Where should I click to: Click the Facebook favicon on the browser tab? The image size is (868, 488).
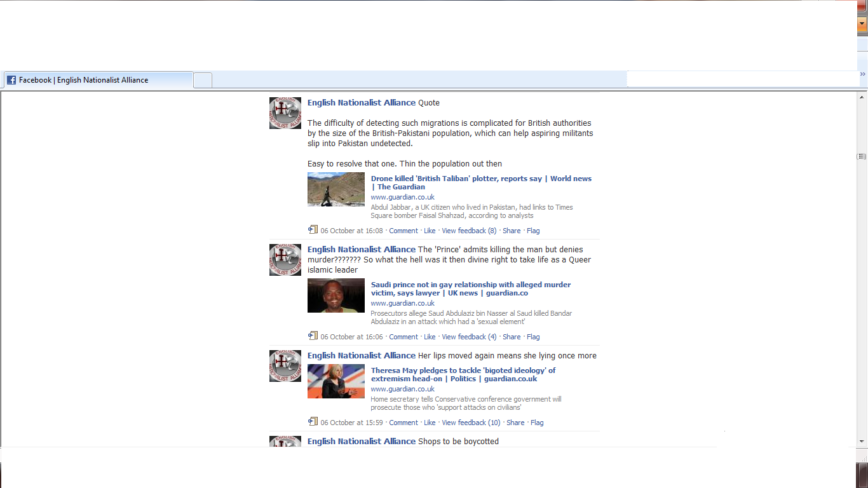click(x=11, y=80)
